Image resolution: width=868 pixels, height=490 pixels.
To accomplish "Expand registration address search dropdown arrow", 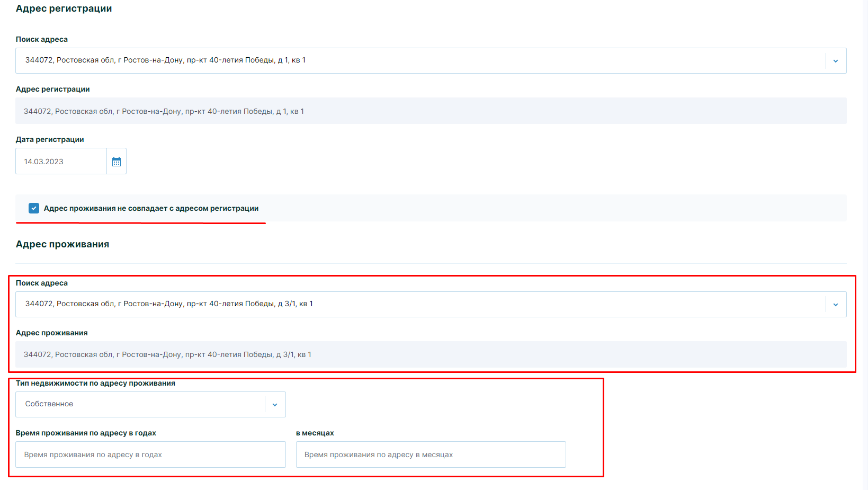I will [x=835, y=61].
